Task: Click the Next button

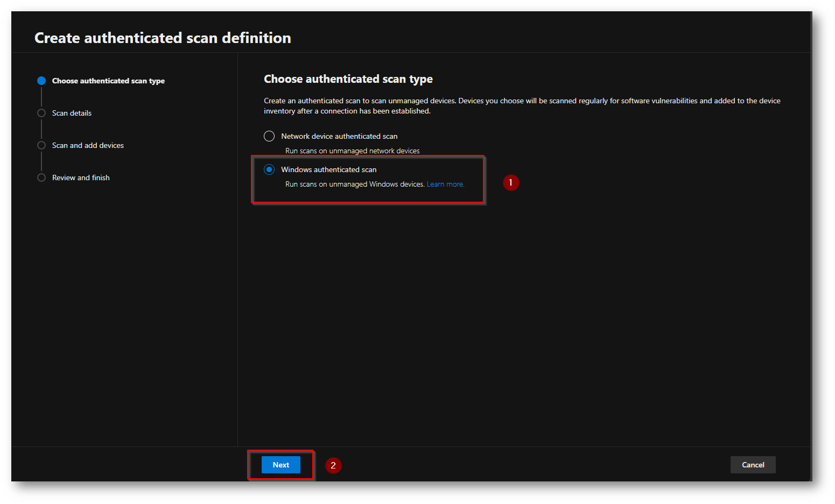Action: point(281,465)
